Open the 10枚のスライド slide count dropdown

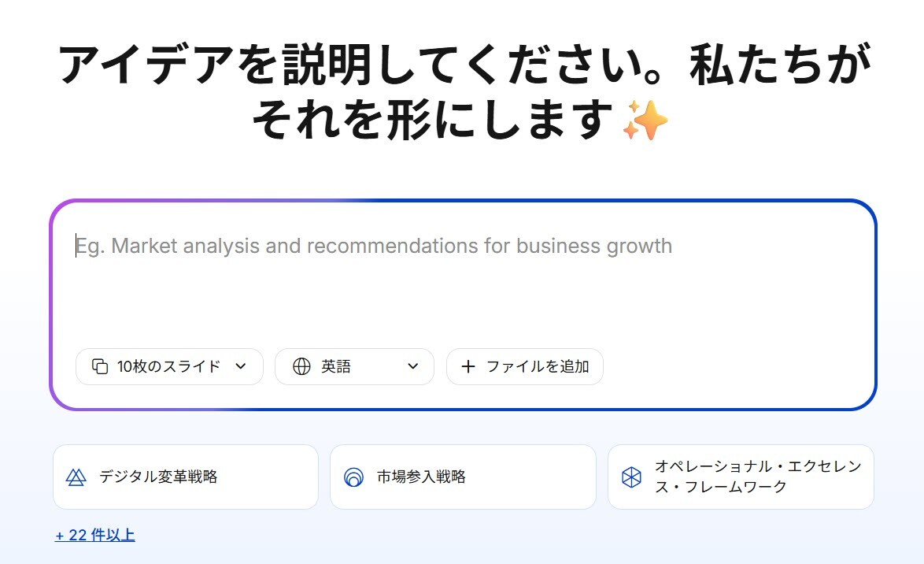tap(169, 366)
